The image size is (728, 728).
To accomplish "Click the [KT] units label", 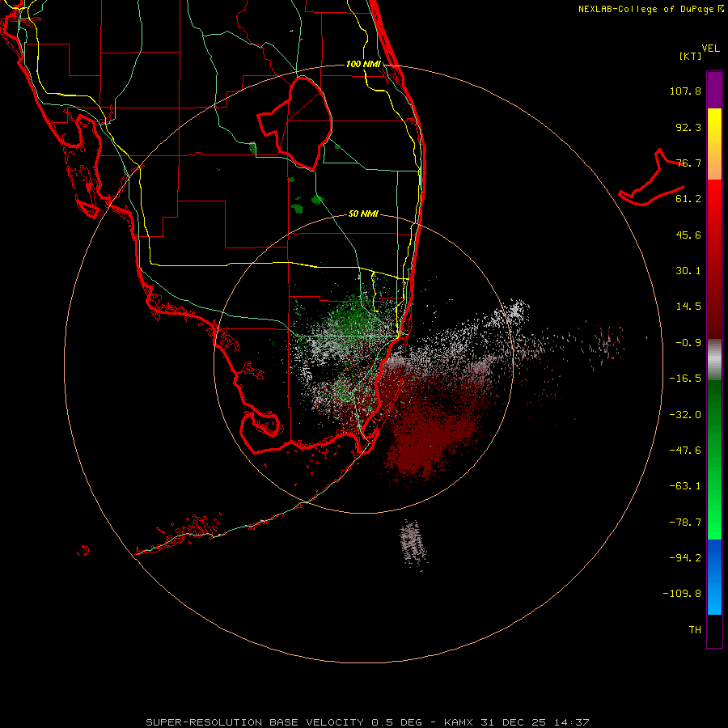I will 691,56.
